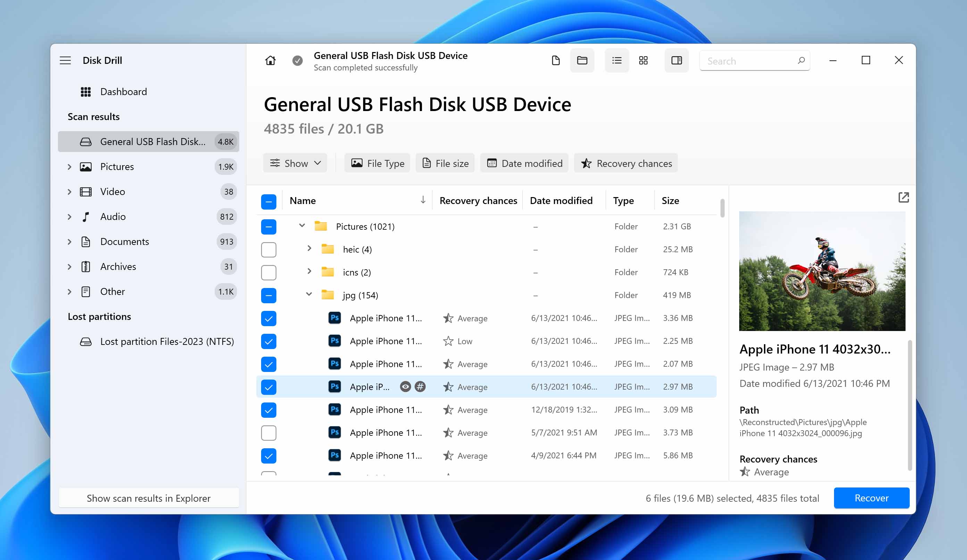
Task: Select General USB Flash Disk scan result
Action: coord(149,142)
